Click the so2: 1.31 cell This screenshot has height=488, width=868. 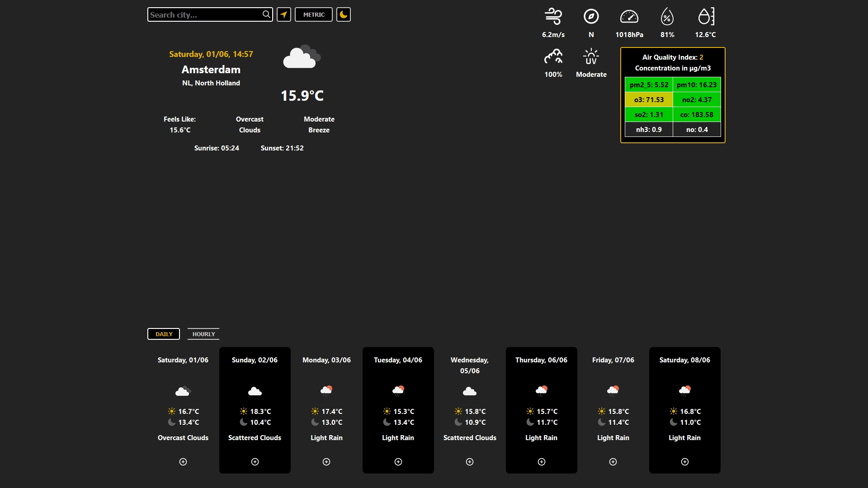(649, 114)
